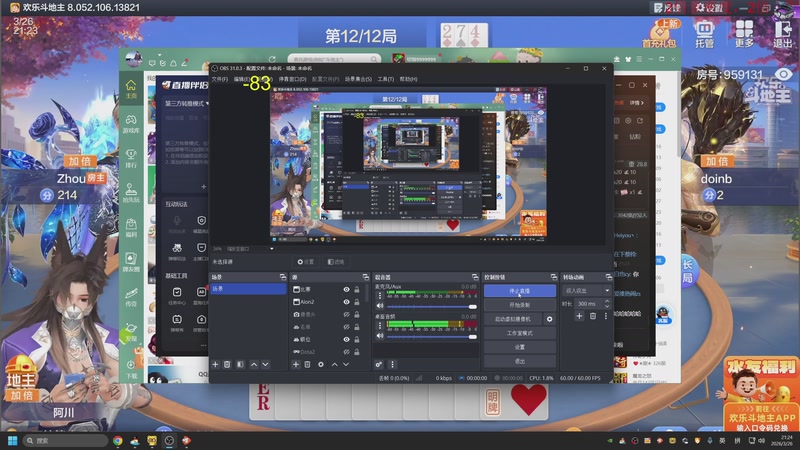This screenshot has height=450, width=800.
Task: Open the 第三方转播模式 dropdown in 直播伴侣
Action: [x=187, y=104]
